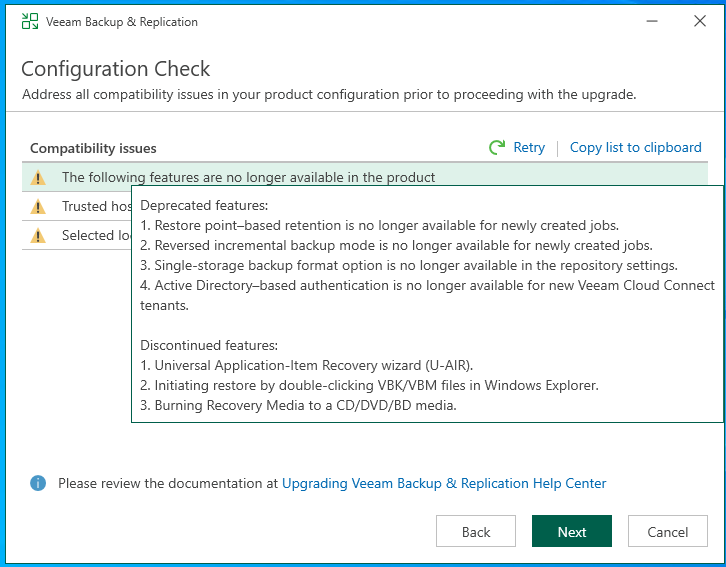The width and height of the screenshot is (726, 567).
Task: Click warning icon next to Trusted hosts row
Action: click(38, 206)
